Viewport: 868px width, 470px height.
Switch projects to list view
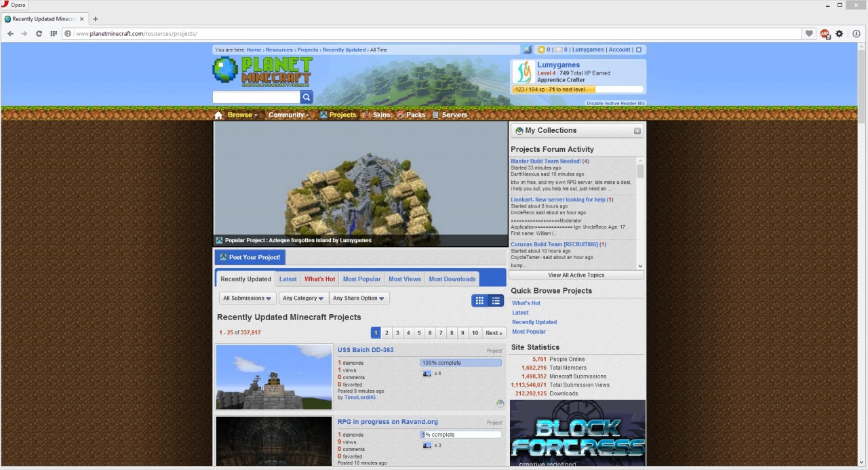(x=496, y=300)
